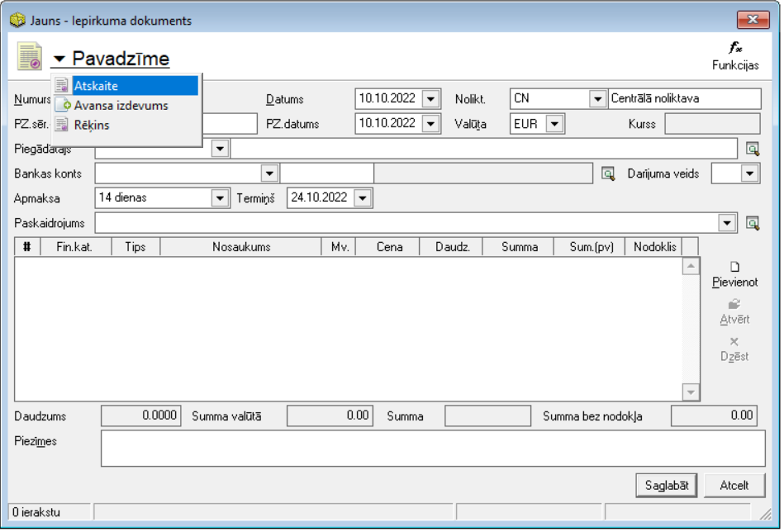784x532 pixels.
Task: Click into the Piezīmes notes field
Action: pyautogui.click(x=433, y=449)
